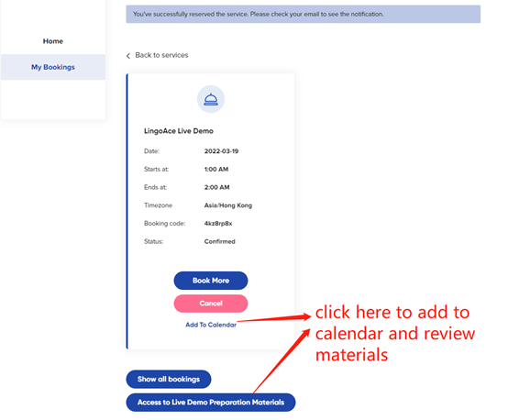Click the service bell icon
Viewport: 508px width, 420px height.
211,99
